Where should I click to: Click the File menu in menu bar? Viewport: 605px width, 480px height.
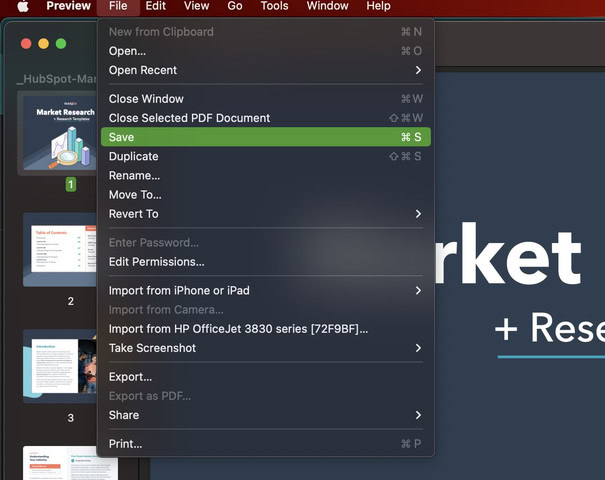click(118, 6)
